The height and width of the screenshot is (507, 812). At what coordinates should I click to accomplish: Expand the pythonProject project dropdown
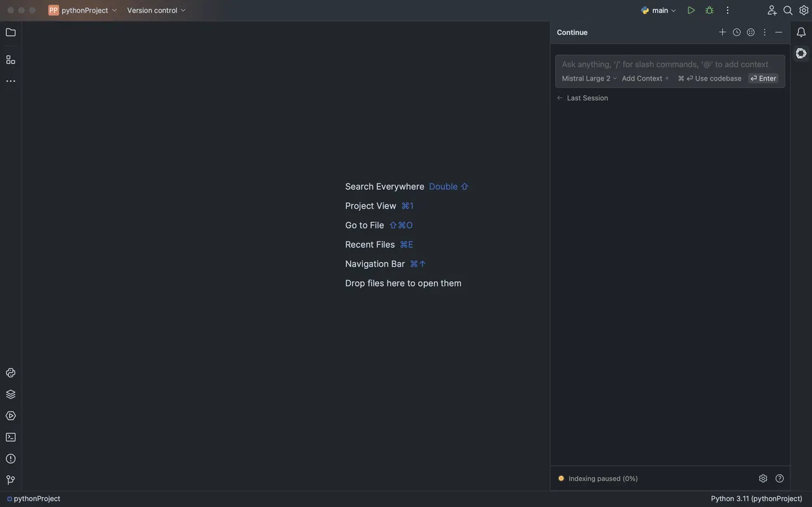pos(83,10)
